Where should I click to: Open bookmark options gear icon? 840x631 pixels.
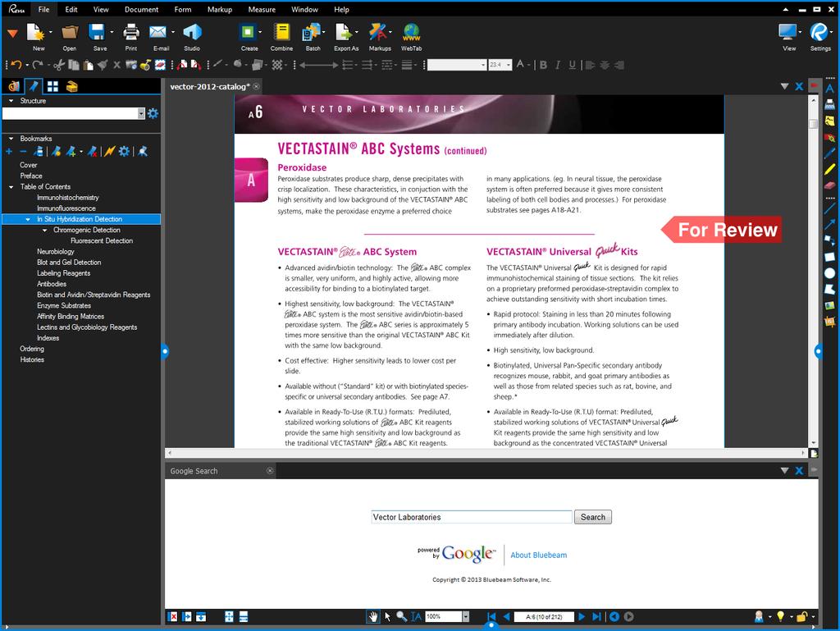pyautogui.click(x=125, y=152)
